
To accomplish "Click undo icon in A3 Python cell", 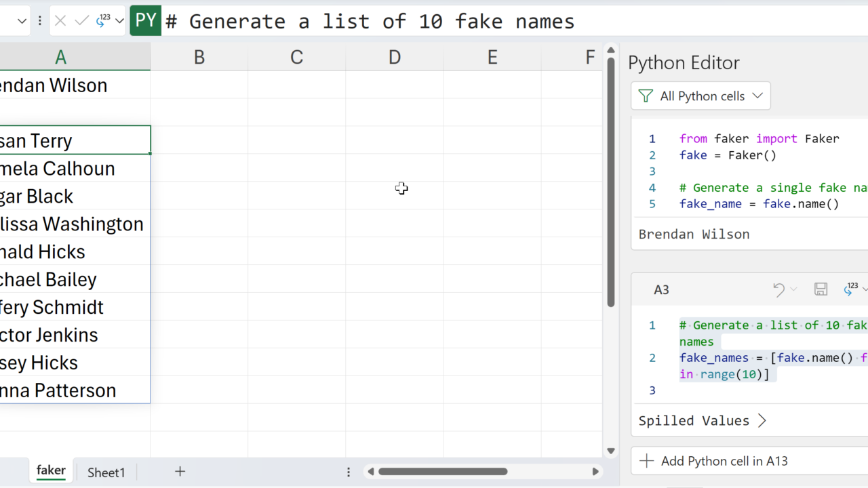I will click(779, 290).
